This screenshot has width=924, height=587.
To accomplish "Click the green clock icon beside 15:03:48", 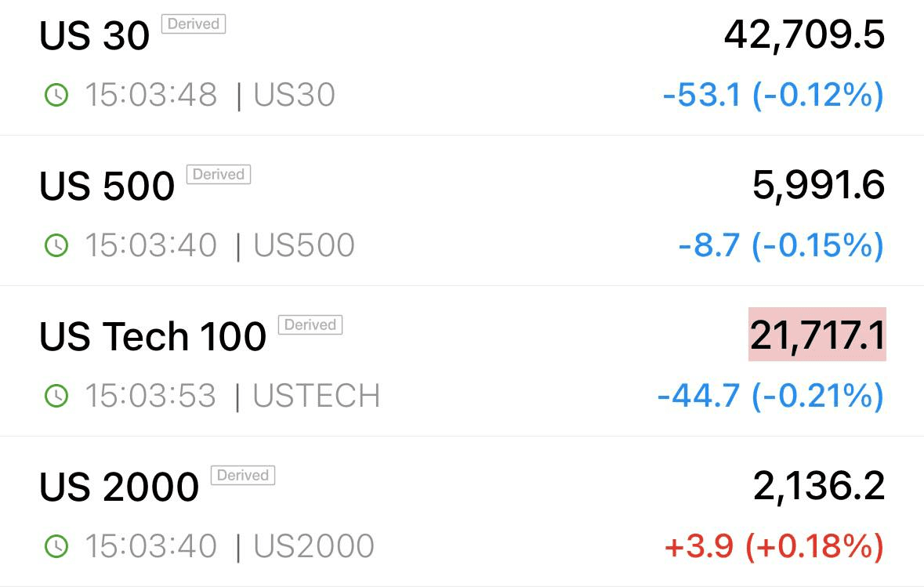I will click(x=56, y=95).
